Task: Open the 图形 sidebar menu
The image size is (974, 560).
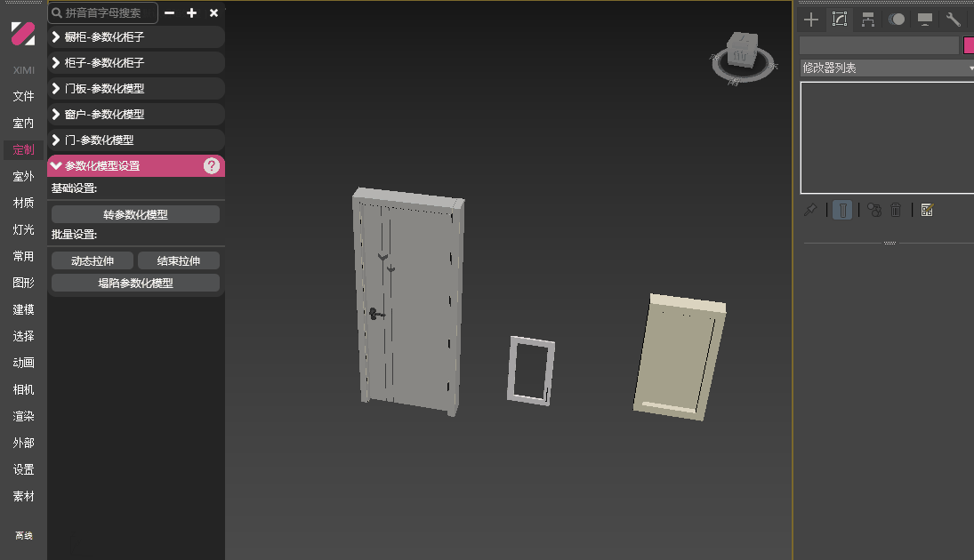Action: click(x=24, y=283)
